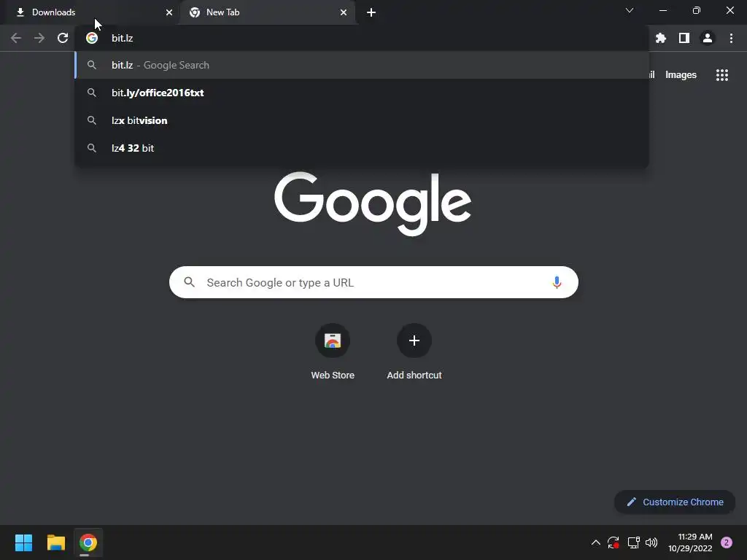Image resolution: width=747 pixels, height=560 pixels.
Task: Click the Google logo doodle
Action: [x=373, y=203]
